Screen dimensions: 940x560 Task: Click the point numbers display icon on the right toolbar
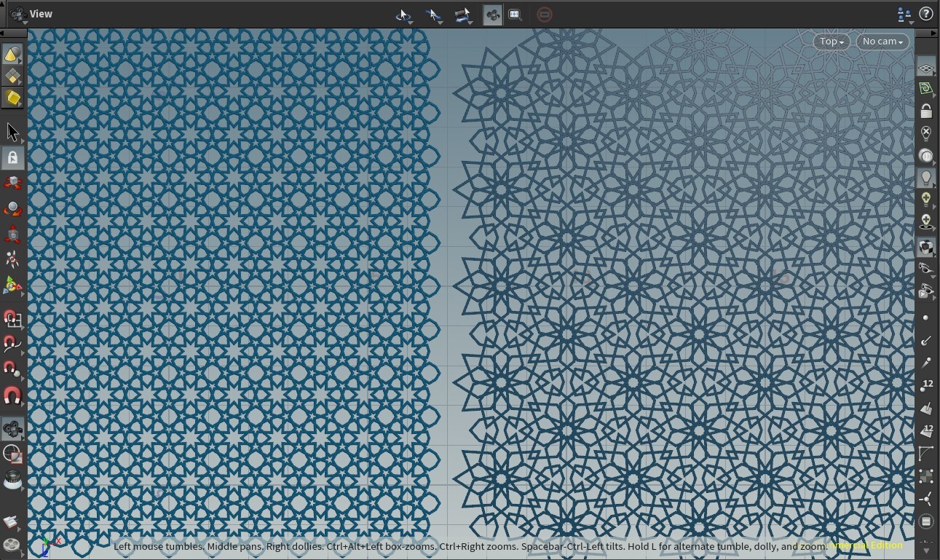pyautogui.click(x=926, y=384)
